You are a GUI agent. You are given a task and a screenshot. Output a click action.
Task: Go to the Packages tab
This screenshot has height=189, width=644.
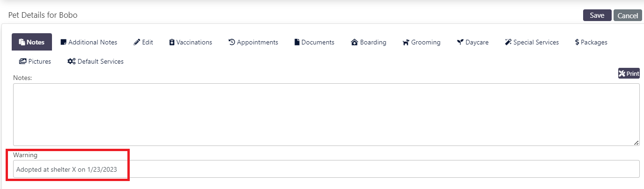pyautogui.click(x=591, y=42)
